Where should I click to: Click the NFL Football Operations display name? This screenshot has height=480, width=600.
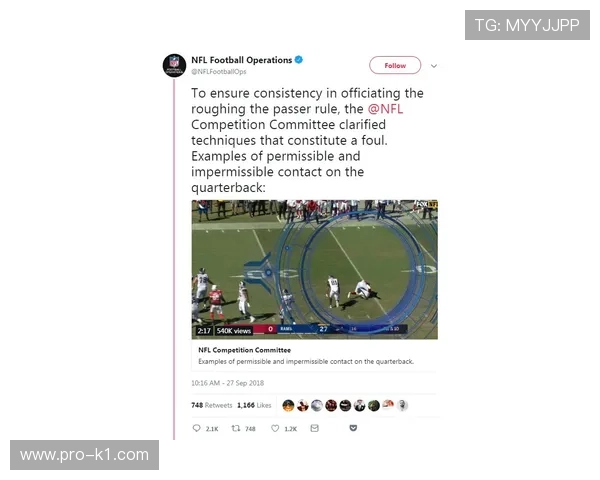pyautogui.click(x=241, y=60)
